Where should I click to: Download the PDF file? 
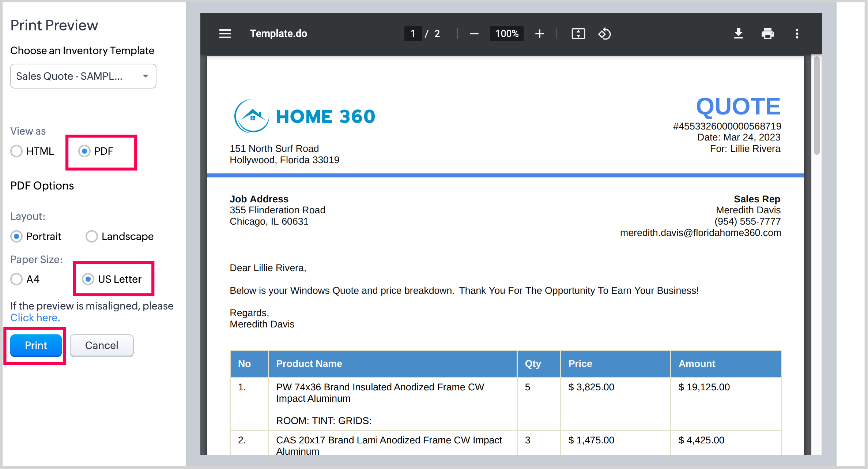tap(738, 34)
